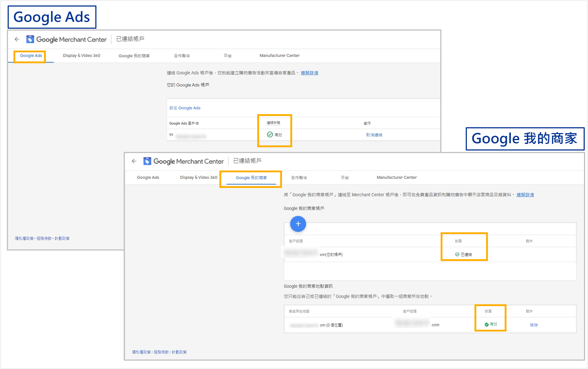Click Merchant Center logo in Google Ads window

coord(30,39)
